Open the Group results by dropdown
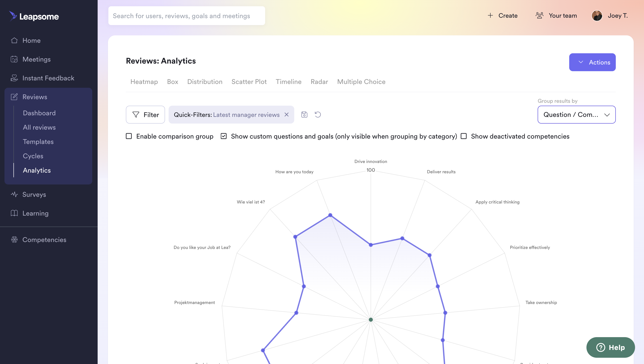 577,114
